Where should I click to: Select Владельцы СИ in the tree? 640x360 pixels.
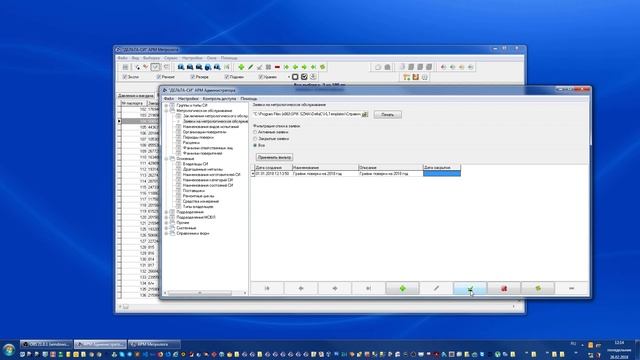click(x=196, y=164)
